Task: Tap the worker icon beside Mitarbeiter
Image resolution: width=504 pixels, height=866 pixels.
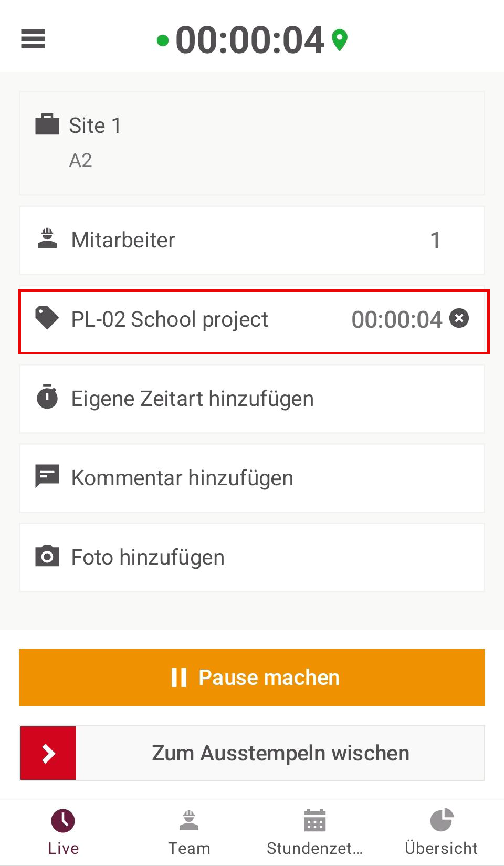Action: point(47,239)
